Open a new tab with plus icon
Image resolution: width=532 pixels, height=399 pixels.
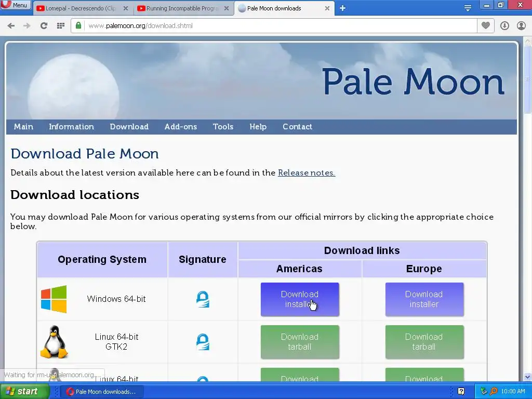pos(343,8)
